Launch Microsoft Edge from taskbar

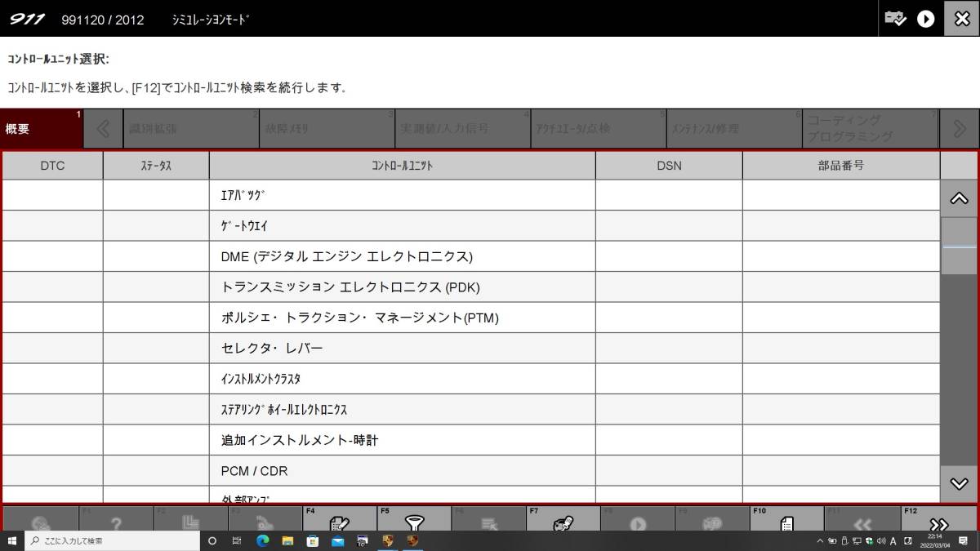point(262,540)
